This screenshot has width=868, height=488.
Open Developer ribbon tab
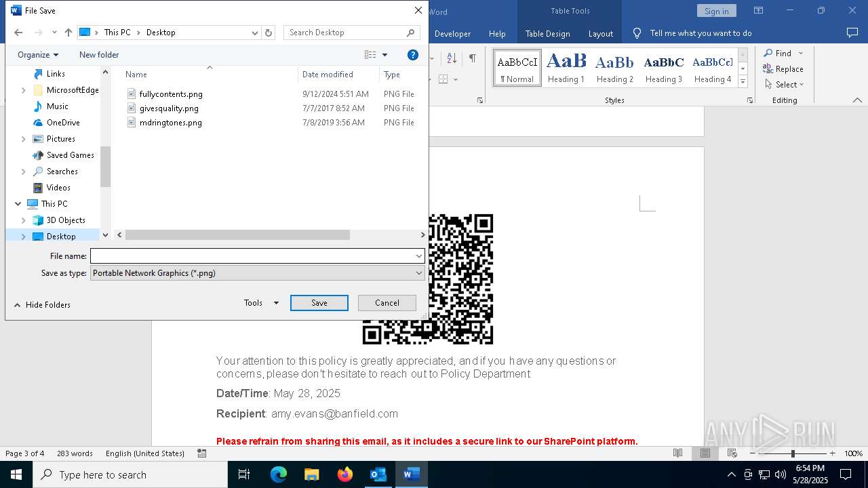[452, 33]
